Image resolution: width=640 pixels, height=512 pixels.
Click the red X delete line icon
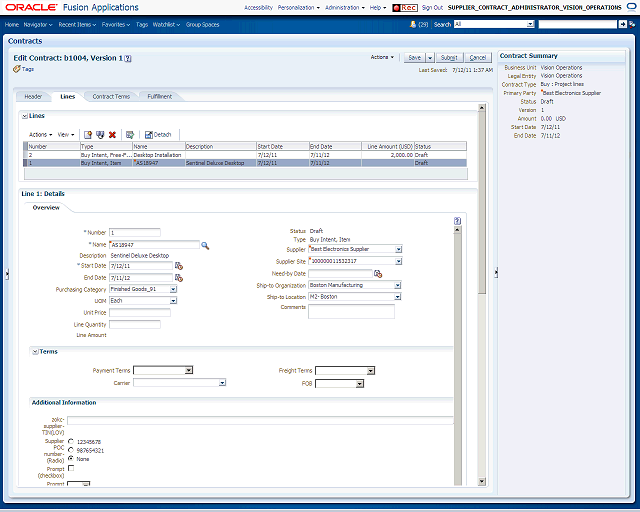click(x=112, y=135)
